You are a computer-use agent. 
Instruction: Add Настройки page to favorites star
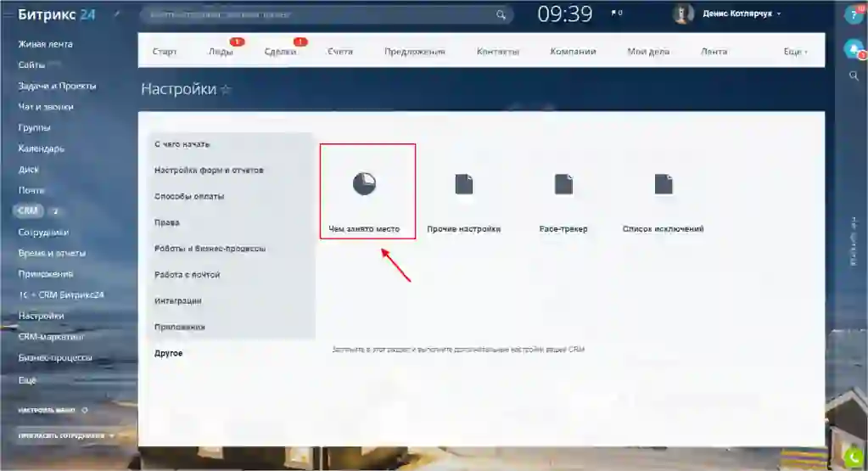tap(226, 89)
